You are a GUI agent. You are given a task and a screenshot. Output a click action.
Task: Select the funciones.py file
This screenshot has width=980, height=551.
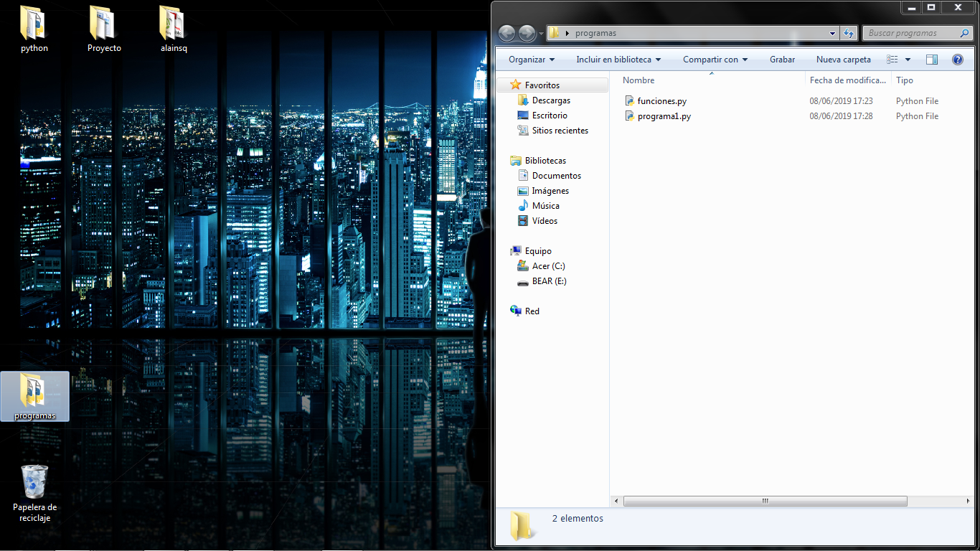[661, 101]
